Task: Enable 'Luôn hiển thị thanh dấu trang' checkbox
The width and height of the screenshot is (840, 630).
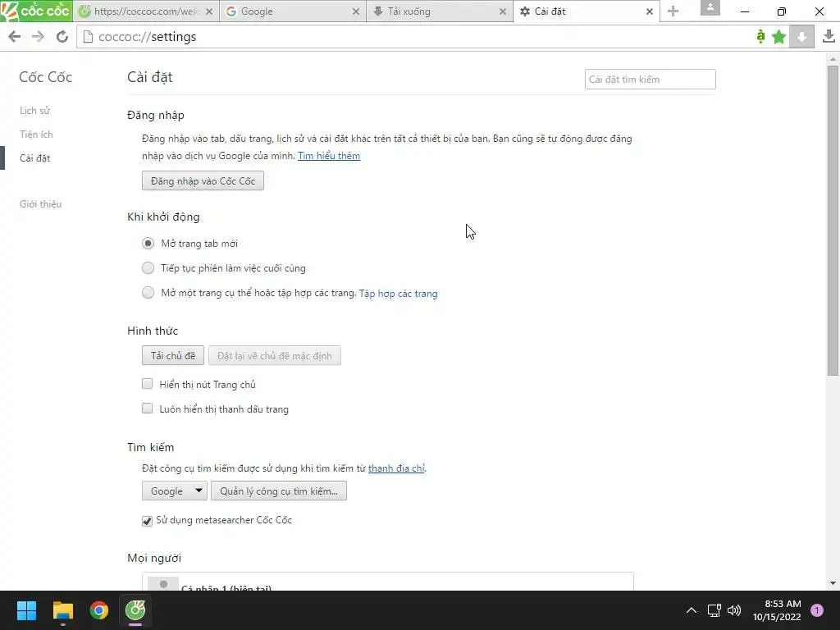Action: pos(148,409)
